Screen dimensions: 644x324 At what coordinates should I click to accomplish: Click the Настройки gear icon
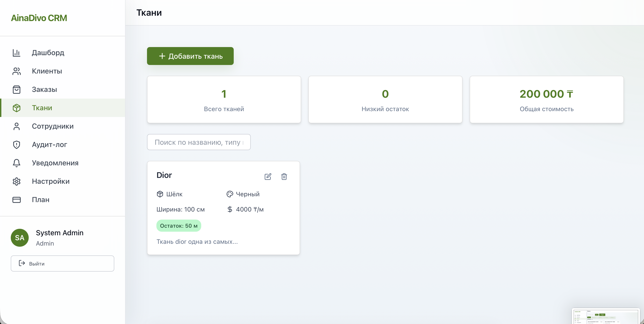click(17, 181)
